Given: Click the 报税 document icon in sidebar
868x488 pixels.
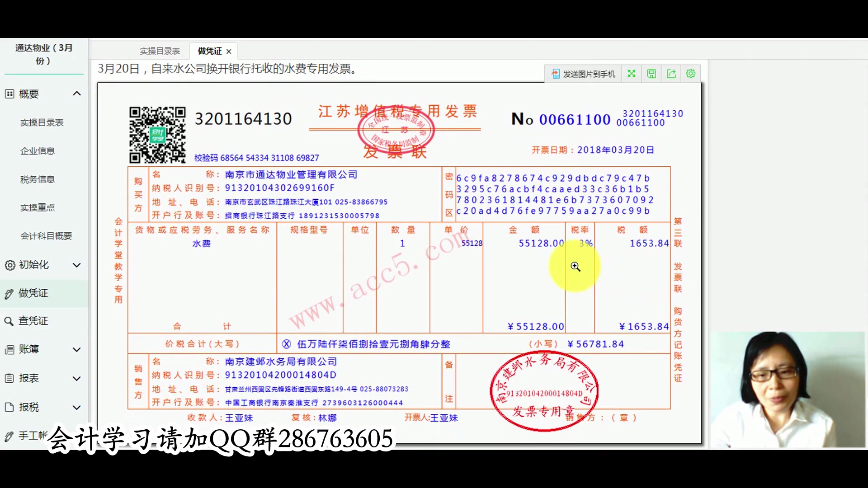Looking at the screenshot, I should 9,407.
